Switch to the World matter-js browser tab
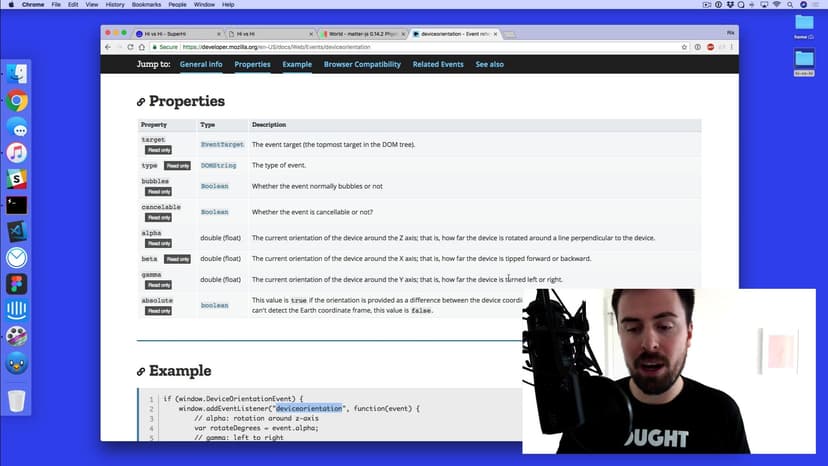The image size is (828, 466). pos(361,34)
